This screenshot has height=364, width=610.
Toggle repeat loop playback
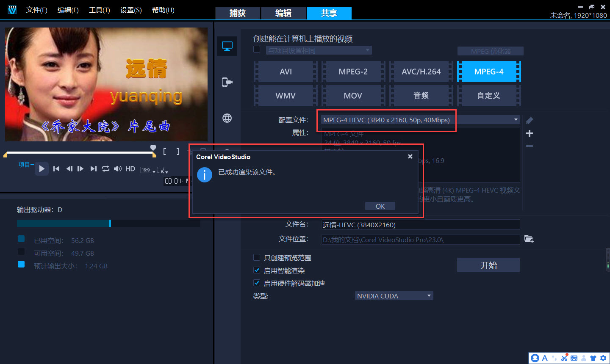coord(105,168)
